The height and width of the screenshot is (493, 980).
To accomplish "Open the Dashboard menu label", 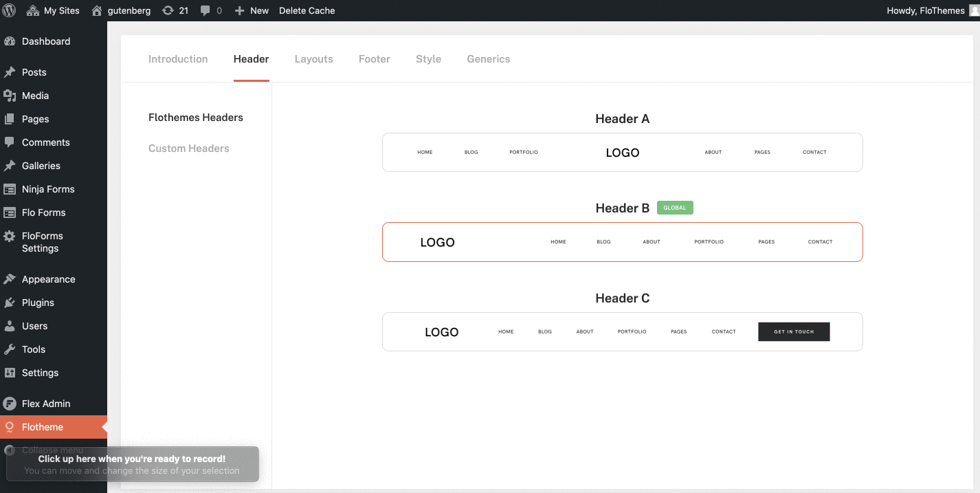I will pyautogui.click(x=46, y=41).
